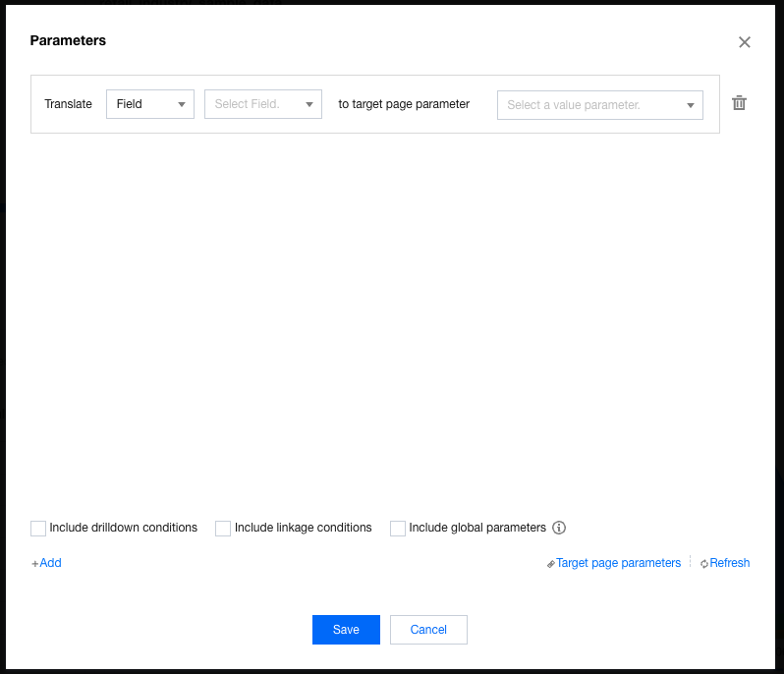
Task: Open Target page parameters link
Action: [618, 563]
